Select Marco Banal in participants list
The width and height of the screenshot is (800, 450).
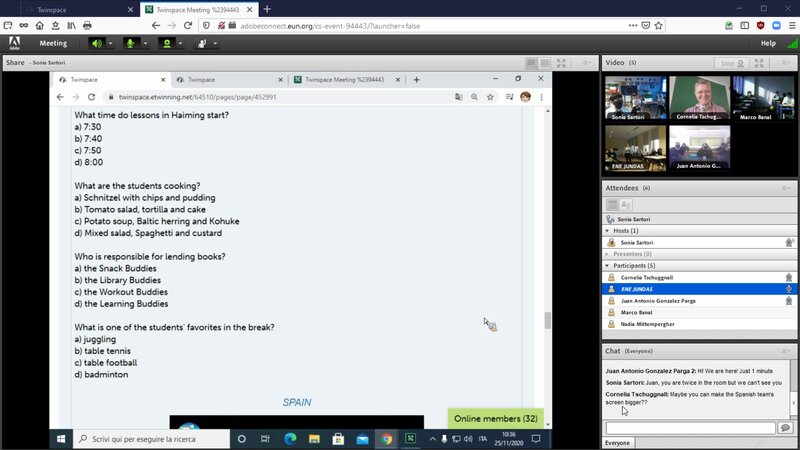click(x=699, y=312)
